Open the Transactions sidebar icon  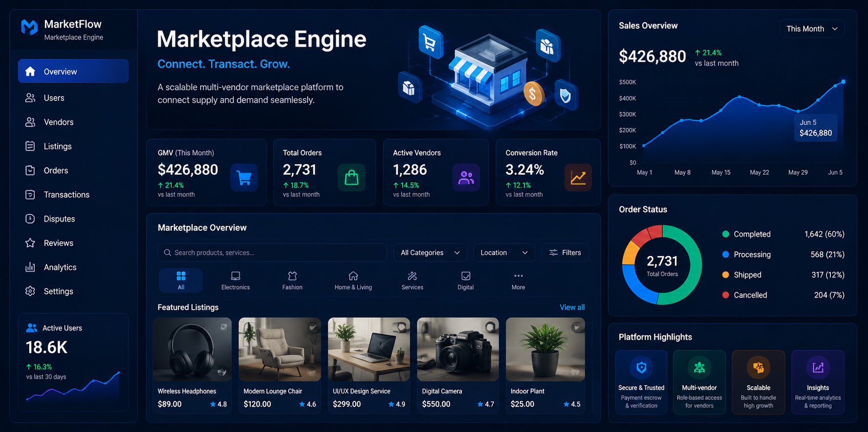[x=30, y=195]
